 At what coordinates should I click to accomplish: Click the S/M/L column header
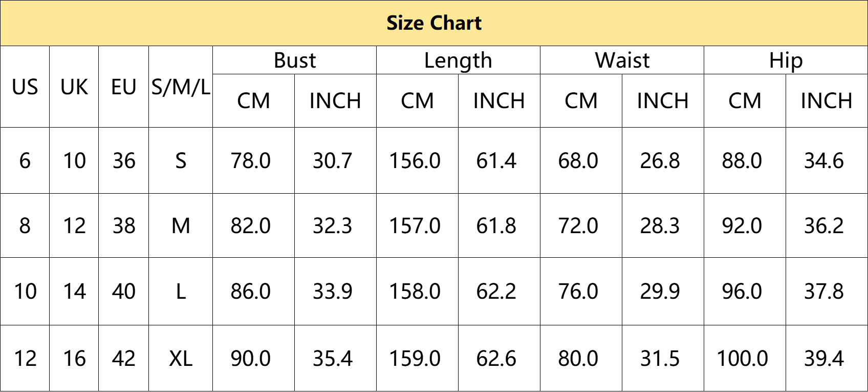[181, 87]
